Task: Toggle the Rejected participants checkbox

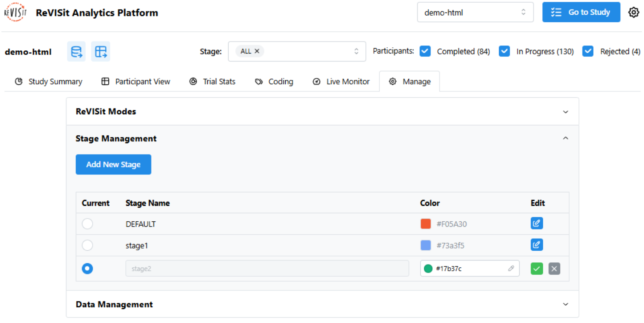Action: (x=588, y=51)
